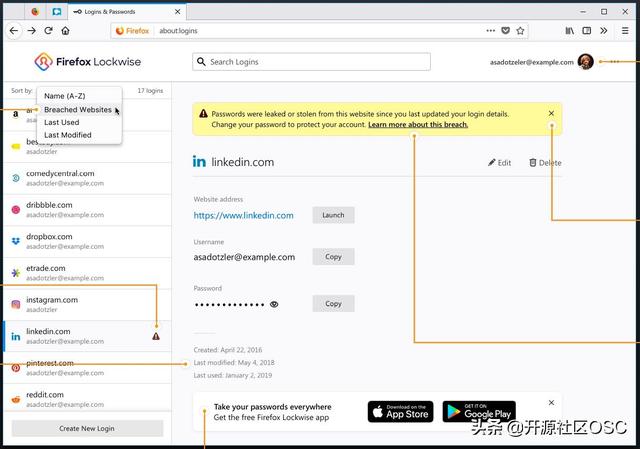
Task: Switch to the first pinned browser tab
Action: tap(35, 12)
